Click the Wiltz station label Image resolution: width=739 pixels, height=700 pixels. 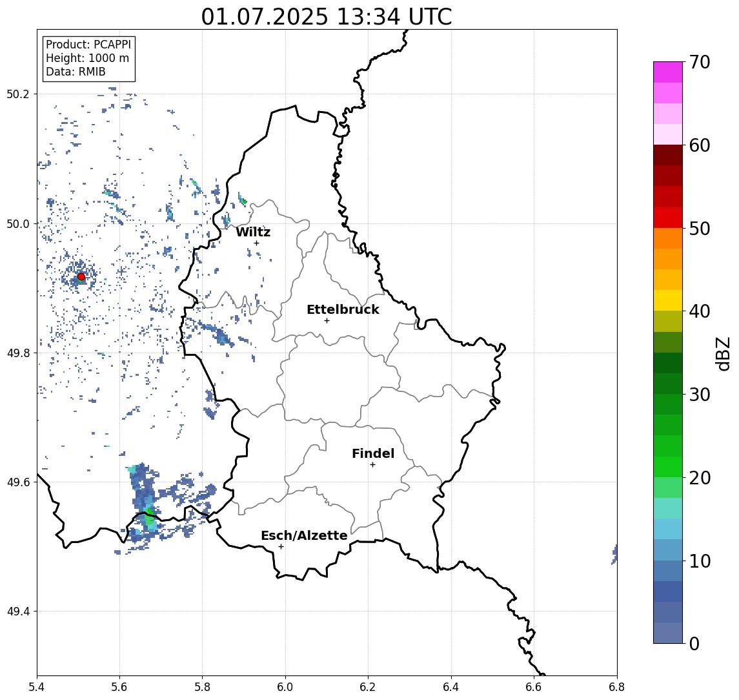tap(253, 232)
